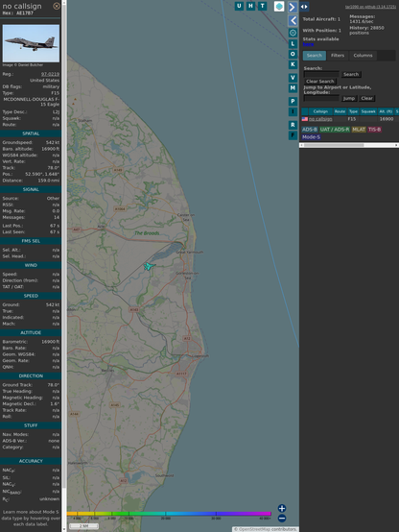Click the P map button
Screen dimensions: 399x532
click(x=293, y=101)
